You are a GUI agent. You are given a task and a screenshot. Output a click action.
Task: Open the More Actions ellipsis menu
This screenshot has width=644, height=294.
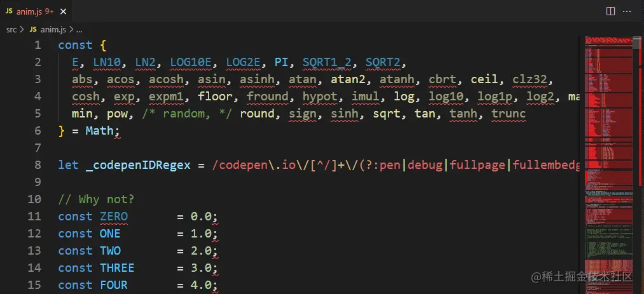pos(627,11)
